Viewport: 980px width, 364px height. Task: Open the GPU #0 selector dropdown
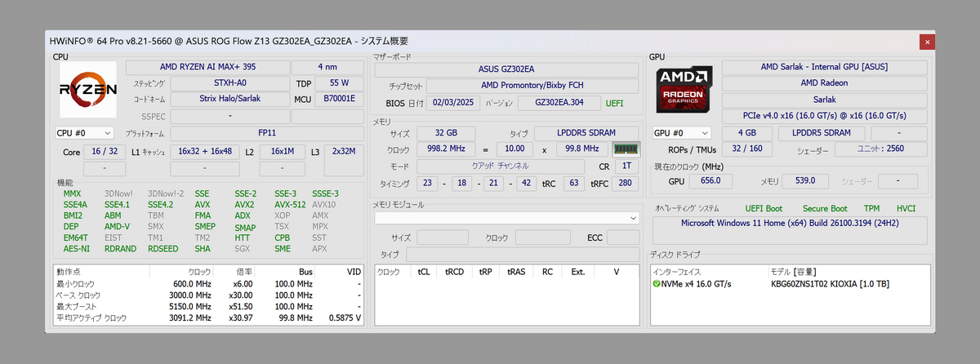[682, 132]
